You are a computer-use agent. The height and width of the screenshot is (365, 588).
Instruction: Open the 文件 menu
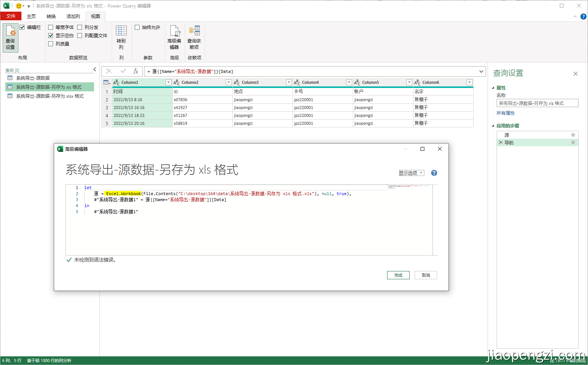11,16
